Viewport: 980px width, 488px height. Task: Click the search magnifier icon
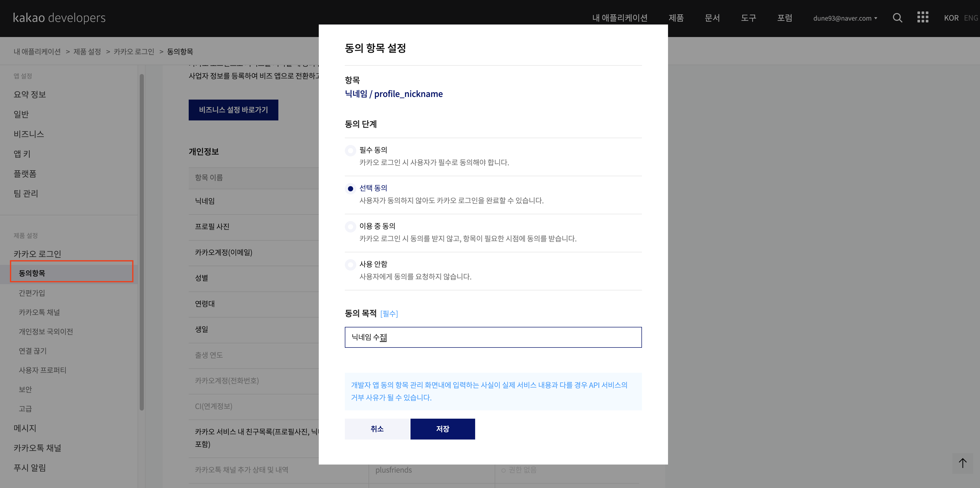point(897,18)
